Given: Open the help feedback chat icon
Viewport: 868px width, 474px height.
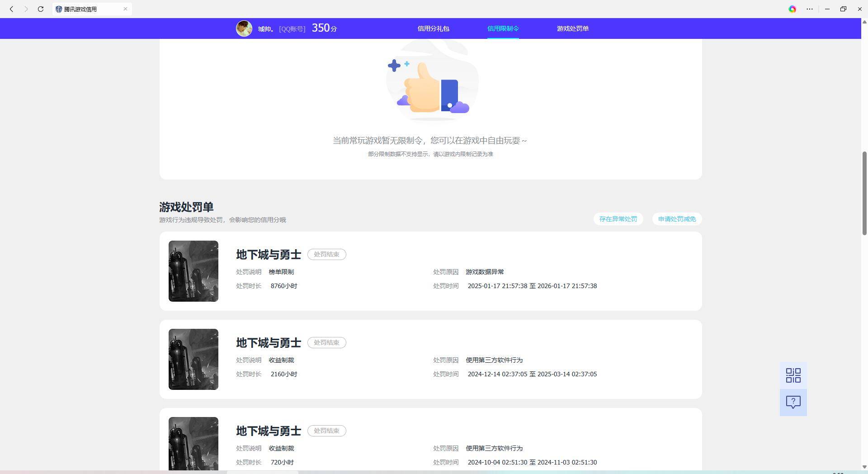Looking at the screenshot, I should pyautogui.click(x=793, y=402).
